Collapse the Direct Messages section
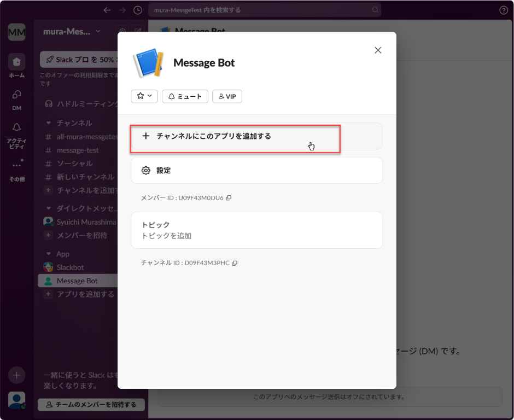 49,208
